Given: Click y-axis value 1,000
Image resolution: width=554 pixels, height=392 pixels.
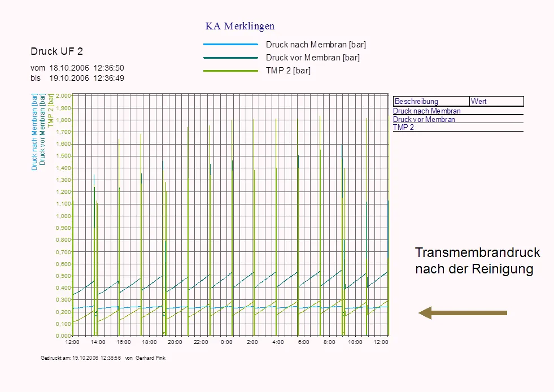Looking at the screenshot, I should pos(64,216).
